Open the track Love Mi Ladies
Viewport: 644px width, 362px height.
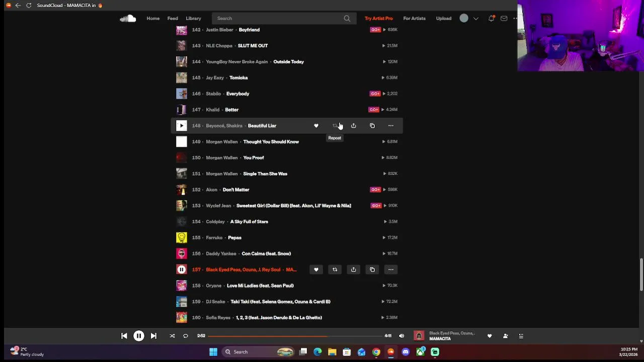(260, 286)
